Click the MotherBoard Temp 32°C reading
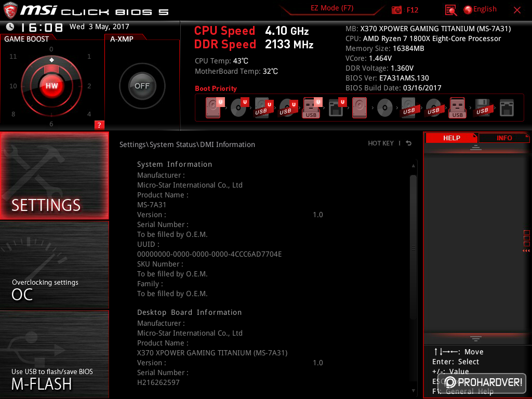This screenshot has height=399, width=532. [x=236, y=71]
